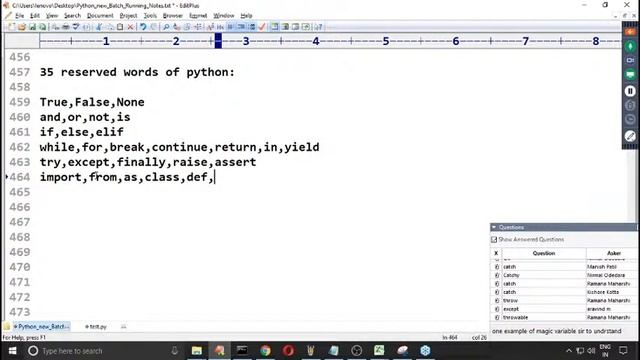Click the X column header in Questions
640x360 pixels.
[496, 253]
